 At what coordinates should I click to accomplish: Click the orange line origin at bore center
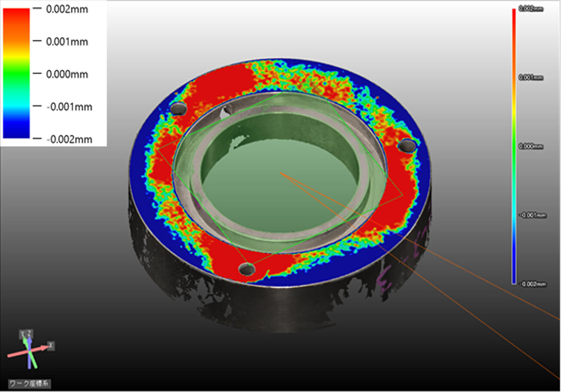click(x=281, y=173)
